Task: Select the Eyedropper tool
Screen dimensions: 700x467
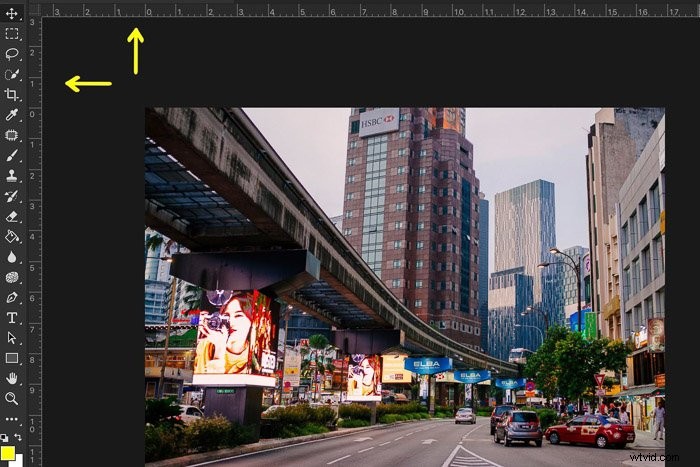Action: [12, 115]
